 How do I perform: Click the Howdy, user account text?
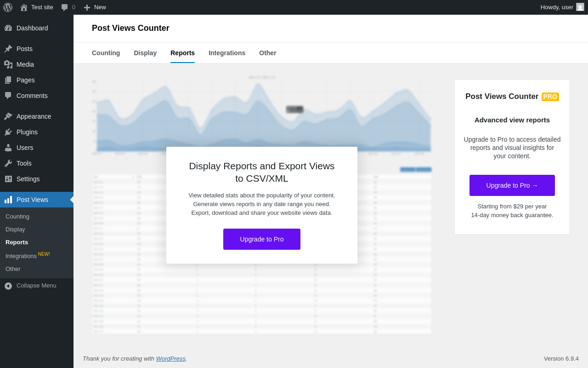click(557, 7)
